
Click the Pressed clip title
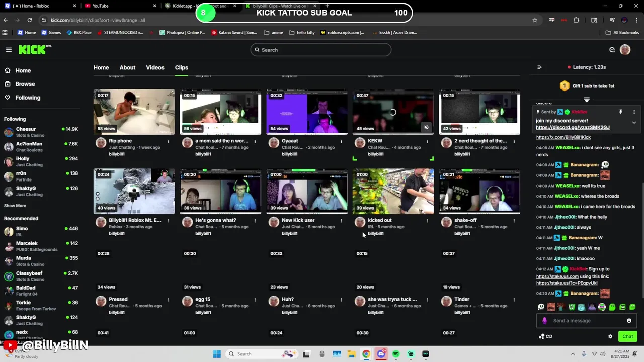118,299
